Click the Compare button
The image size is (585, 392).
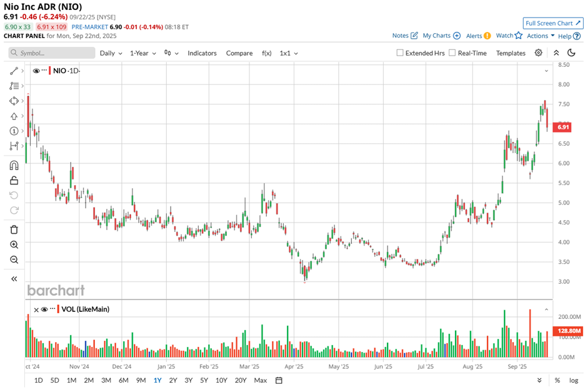[x=239, y=53]
